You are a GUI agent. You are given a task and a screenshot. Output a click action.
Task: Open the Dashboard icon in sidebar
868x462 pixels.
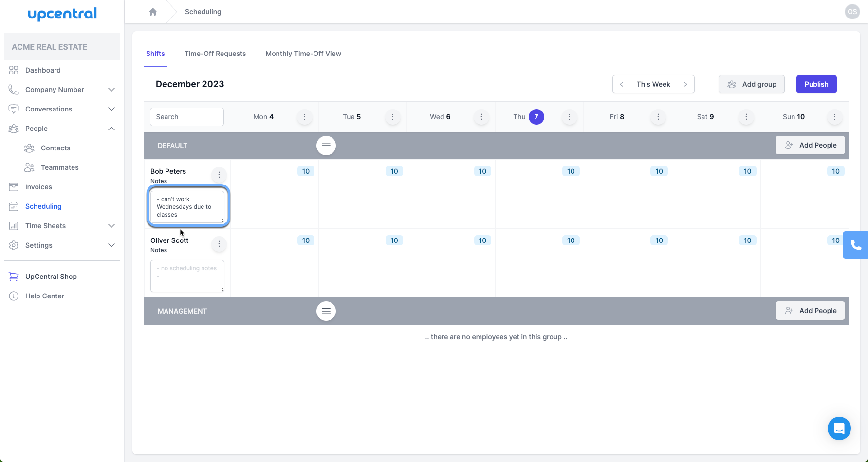(x=14, y=70)
